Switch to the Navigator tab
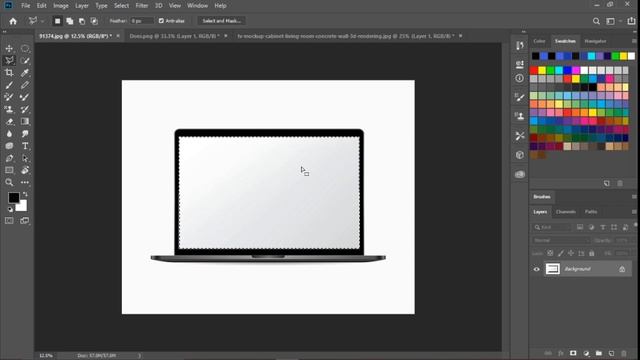The image size is (640, 360). click(x=595, y=41)
